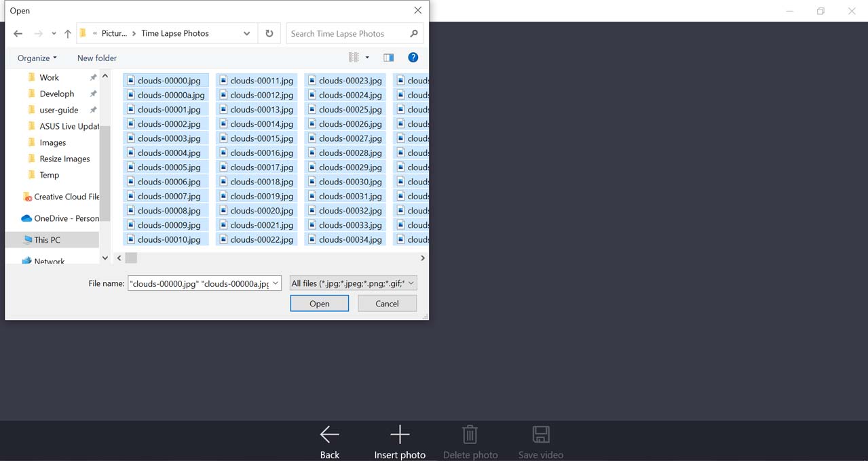The height and width of the screenshot is (461, 868).
Task: Select This PC in navigation pane
Action: [x=47, y=239]
